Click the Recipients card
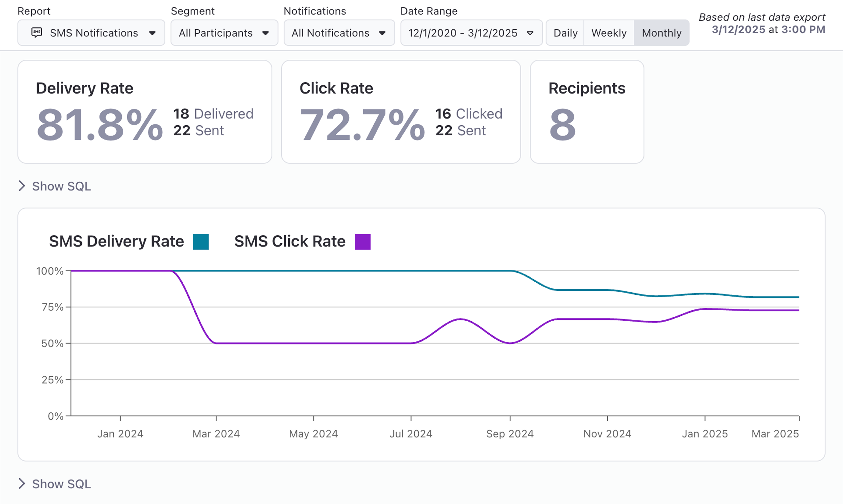Image resolution: width=843 pixels, height=504 pixels. [x=587, y=112]
